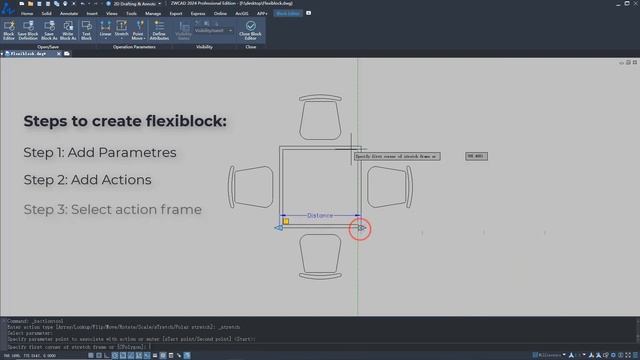Image resolution: width=640 pixels, height=360 pixels.
Task: Click Save Block Definition icon
Action: (x=28, y=30)
